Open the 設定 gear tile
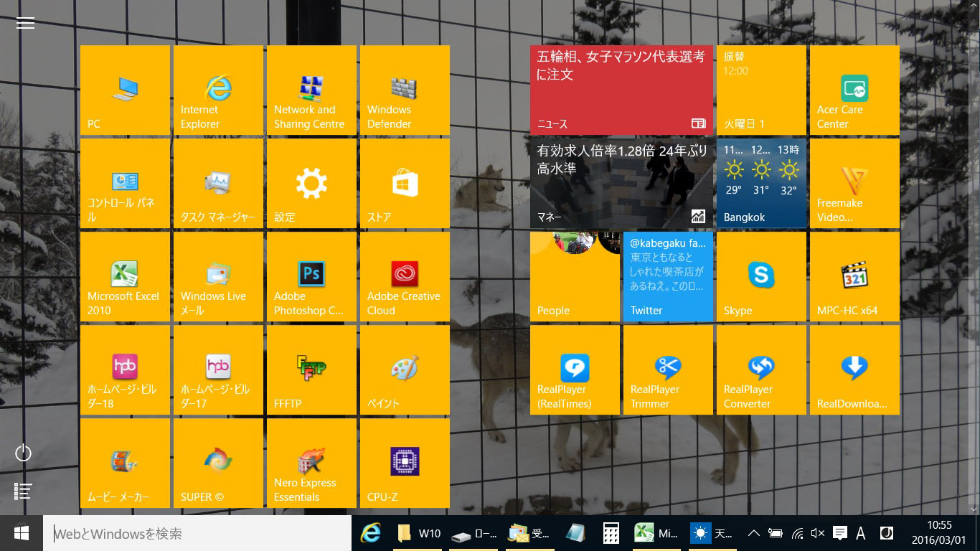The width and height of the screenshot is (980, 551). click(311, 183)
